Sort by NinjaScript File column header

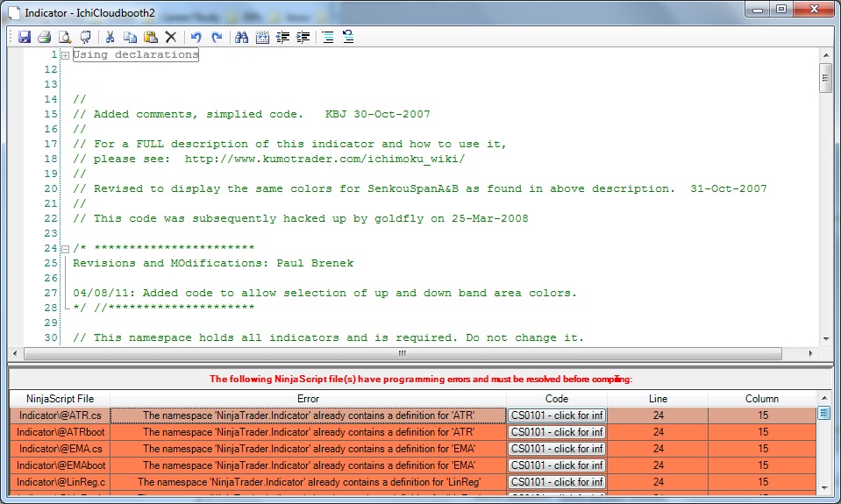point(60,399)
